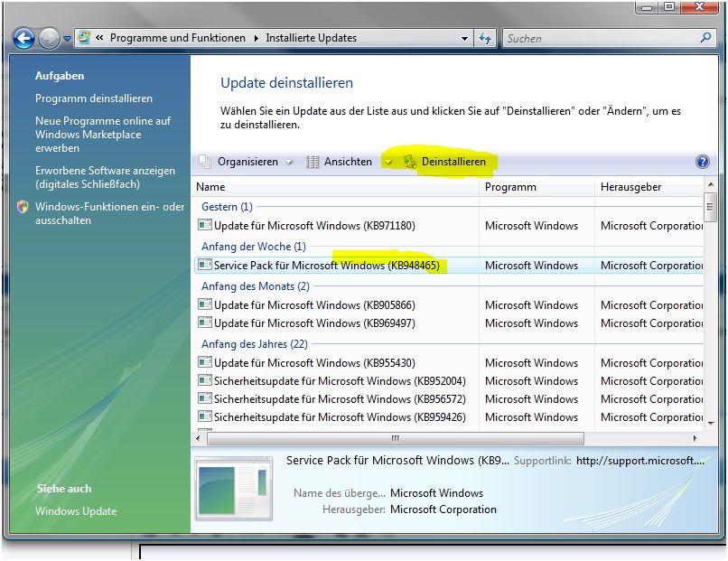Click the magnifier search icon
The height and width of the screenshot is (561, 728).
(x=705, y=38)
